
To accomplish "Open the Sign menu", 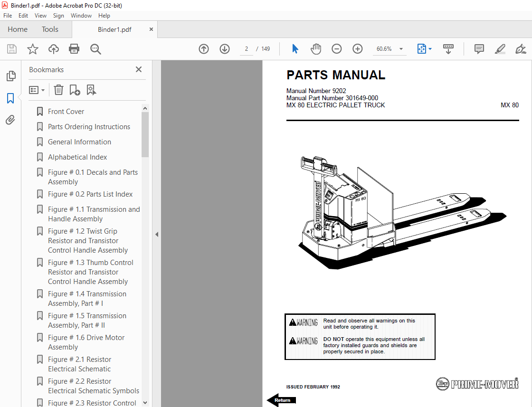I will pos(58,16).
